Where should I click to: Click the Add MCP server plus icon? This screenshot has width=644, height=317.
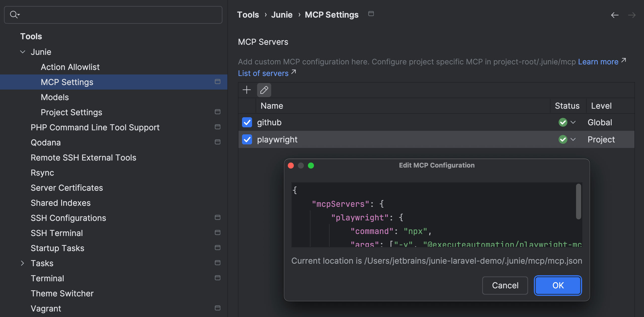pyautogui.click(x=247, y=90)
